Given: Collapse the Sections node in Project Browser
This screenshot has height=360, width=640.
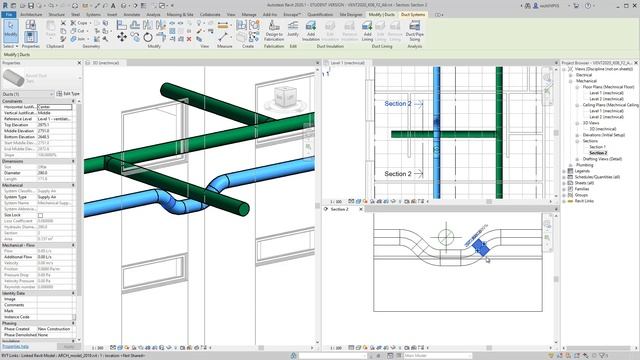Looking at the screenshot, I should point(577,141).
